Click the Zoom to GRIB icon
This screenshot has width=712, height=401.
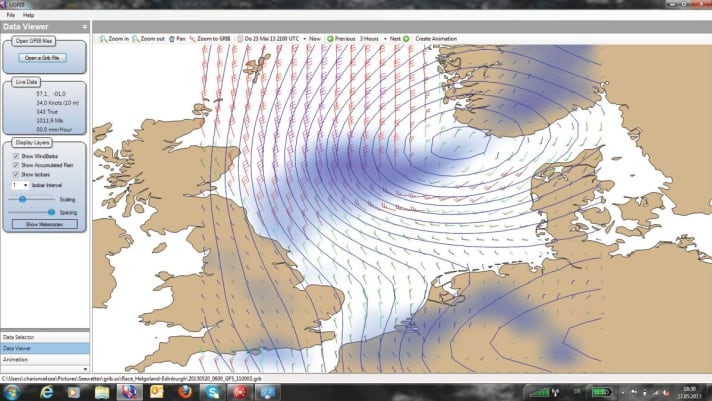(193, 39)
